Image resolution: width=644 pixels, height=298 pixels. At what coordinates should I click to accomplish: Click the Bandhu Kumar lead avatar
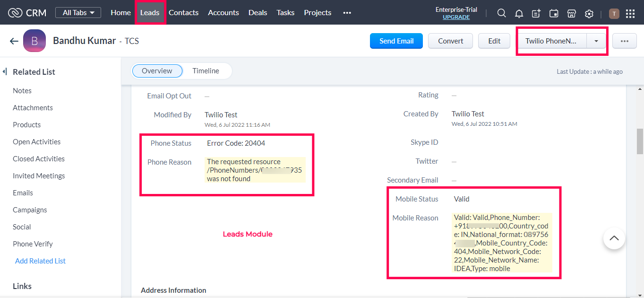34,41
